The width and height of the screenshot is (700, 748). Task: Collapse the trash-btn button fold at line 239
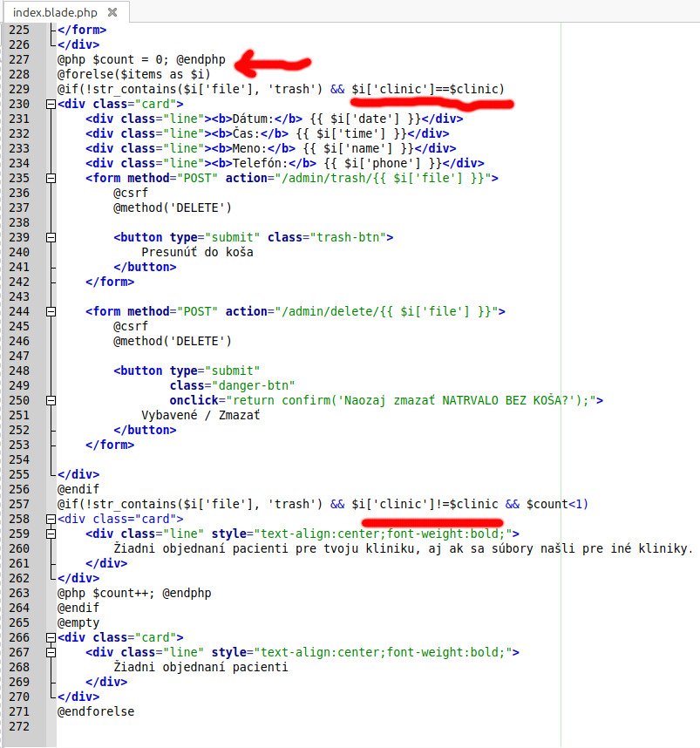51,237
